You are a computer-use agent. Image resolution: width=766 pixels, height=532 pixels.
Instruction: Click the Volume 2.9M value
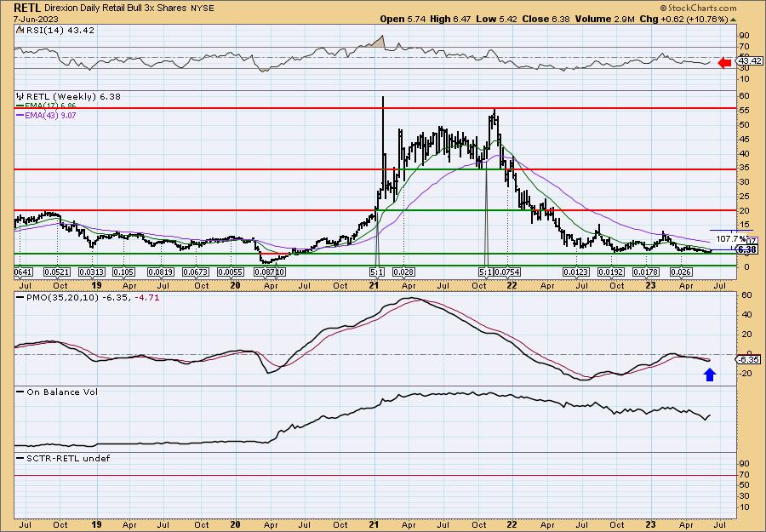pyautogui.click(x=605, y=19)
